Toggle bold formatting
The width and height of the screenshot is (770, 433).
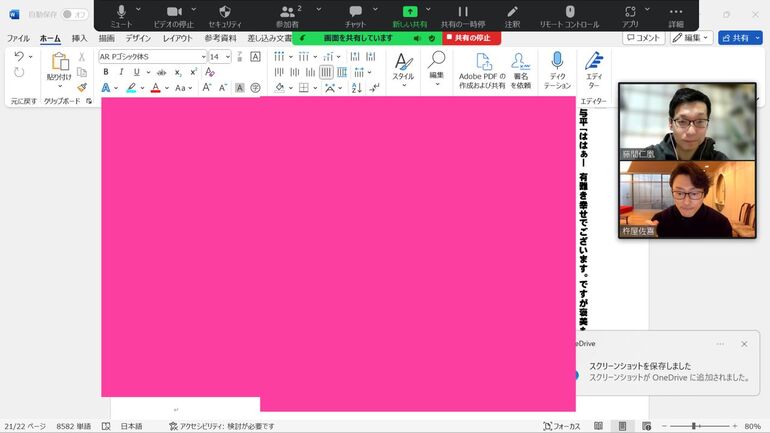[106, 72]
